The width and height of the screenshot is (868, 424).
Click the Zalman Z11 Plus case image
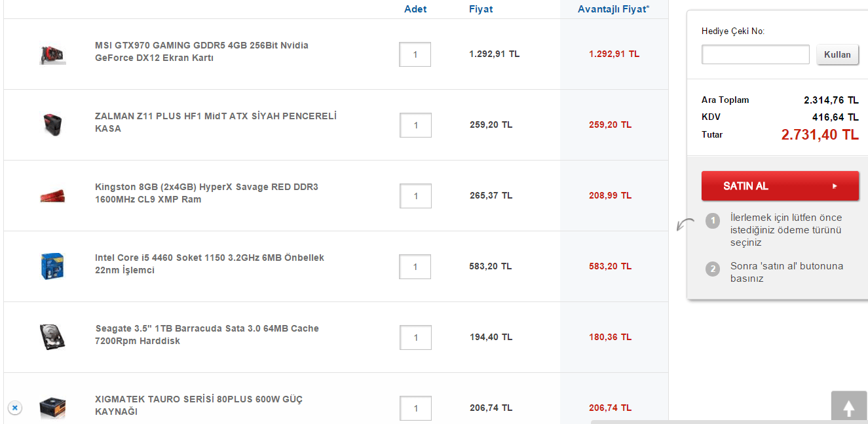coord(52,124)
